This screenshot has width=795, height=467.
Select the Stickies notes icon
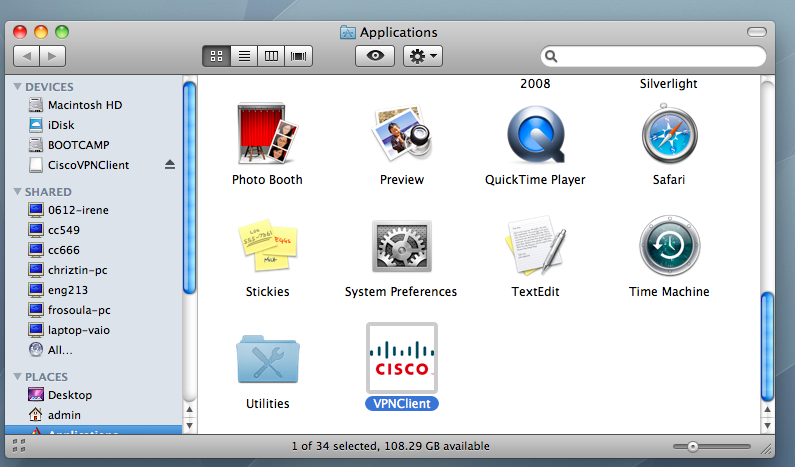click(x=267, y=245)
